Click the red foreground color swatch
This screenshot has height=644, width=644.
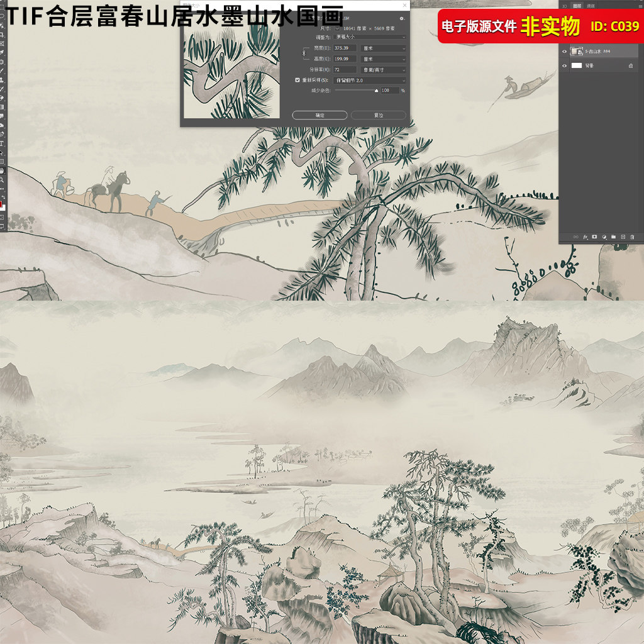(x=1, y=204)
